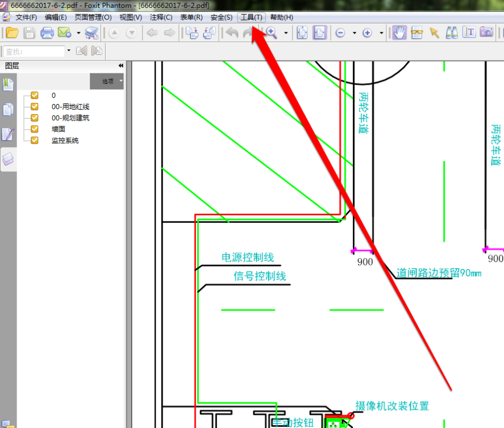Click the 查找 search input field

(x=34, y=51)
